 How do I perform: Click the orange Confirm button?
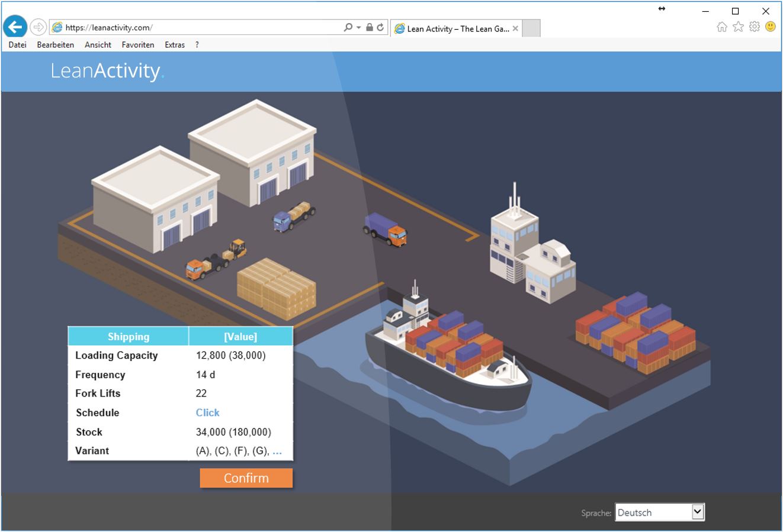(246, 478)
